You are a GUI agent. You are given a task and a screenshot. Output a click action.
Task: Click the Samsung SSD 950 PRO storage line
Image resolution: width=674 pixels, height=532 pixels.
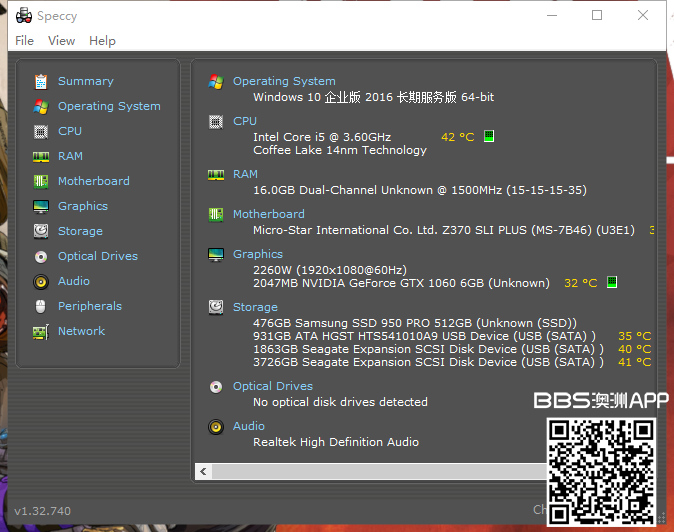pos(415,323)
